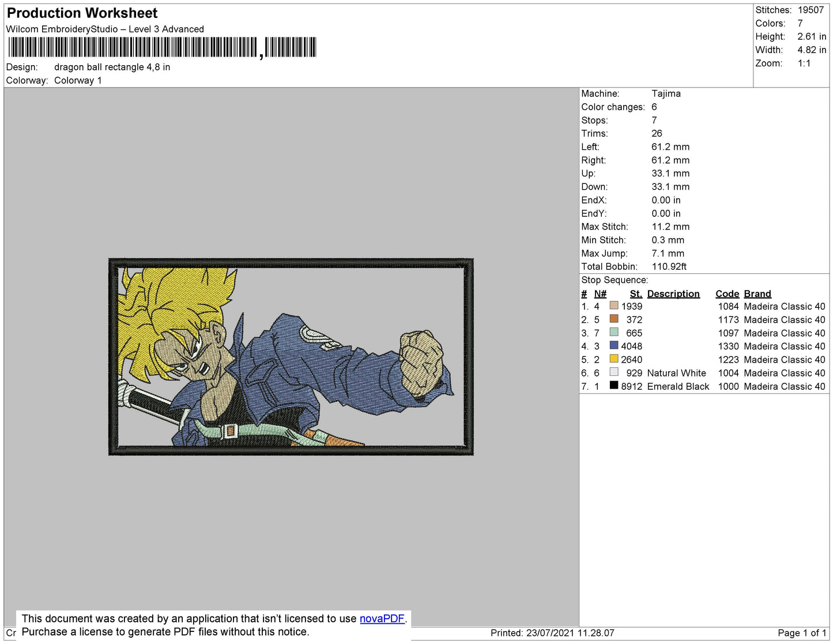The image size is (833, 644).
Task: Click the Total Bobbin value '110.92ft'
Action: coord(669,266)
